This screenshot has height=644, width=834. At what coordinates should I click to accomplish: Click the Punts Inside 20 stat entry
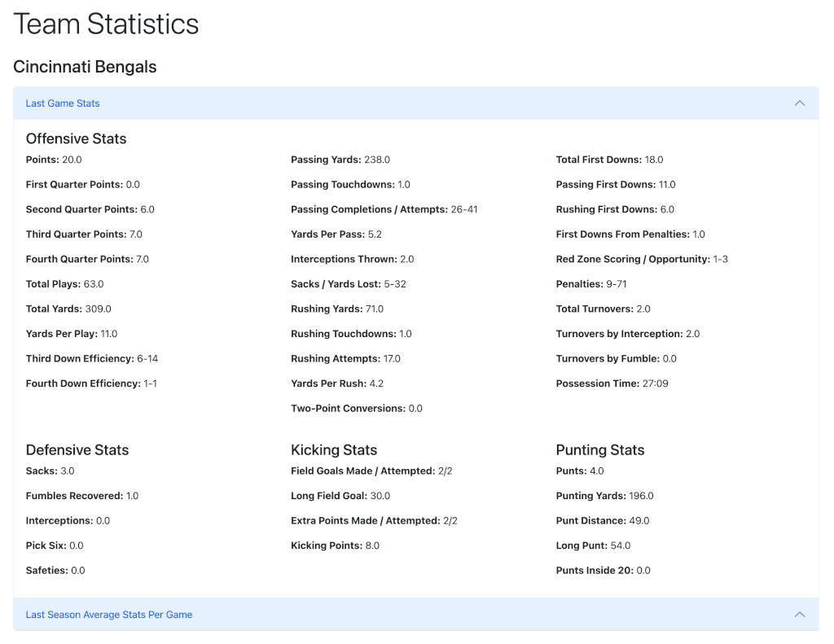click(603, 570)
